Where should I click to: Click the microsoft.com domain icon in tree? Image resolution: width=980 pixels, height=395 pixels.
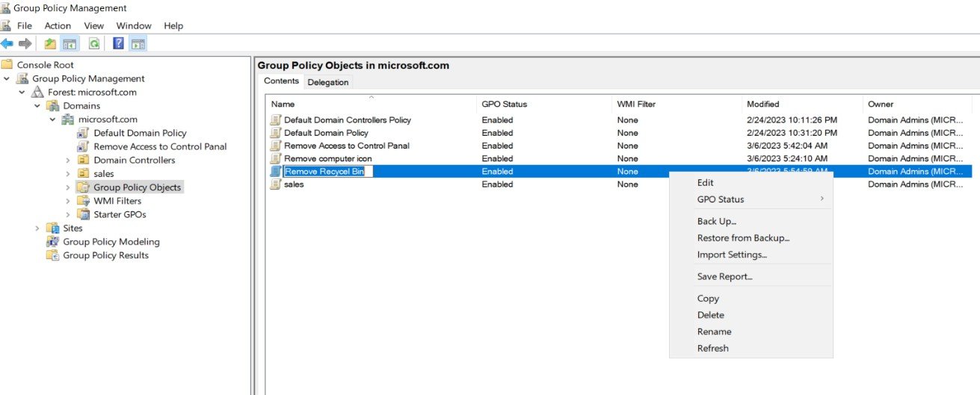tap(68, 119)
